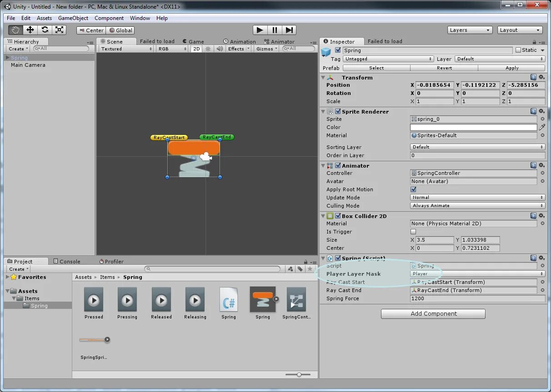Screen dimensions: 551x392
Task: Toggle the Static checkbox
Action: pos(518,50)
